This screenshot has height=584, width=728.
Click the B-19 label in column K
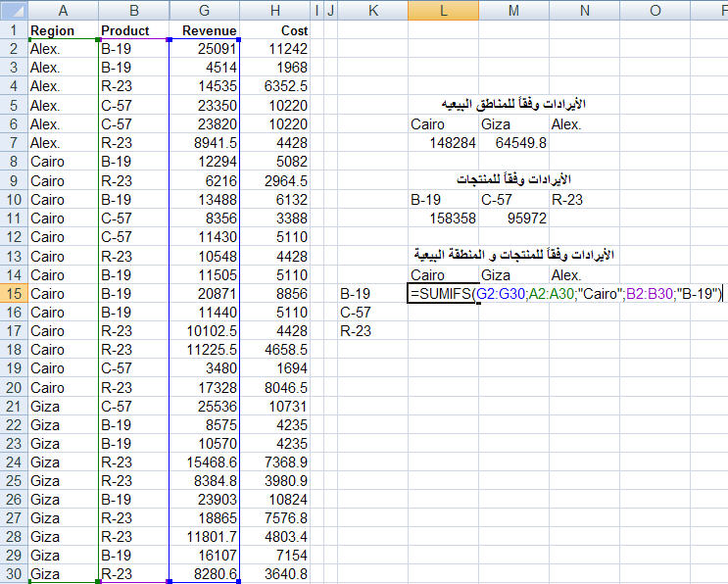click(x=355, y=293)
